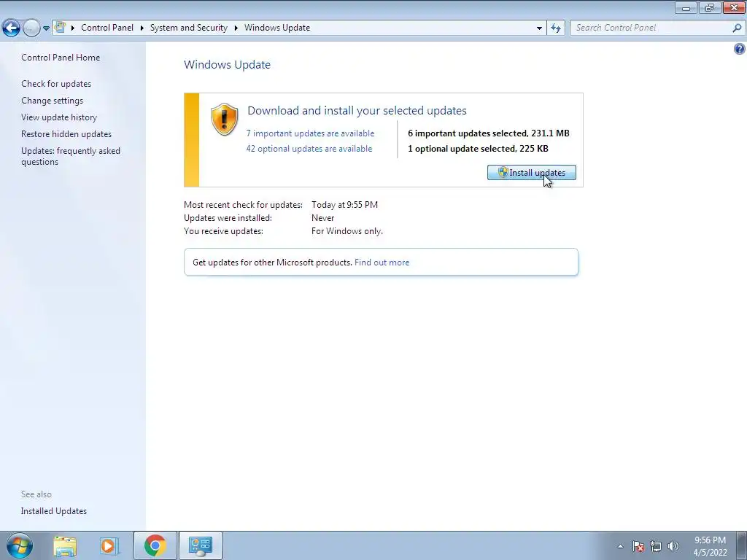
Task: Launch Windows Media Player from taskbar
Action: 109,545
